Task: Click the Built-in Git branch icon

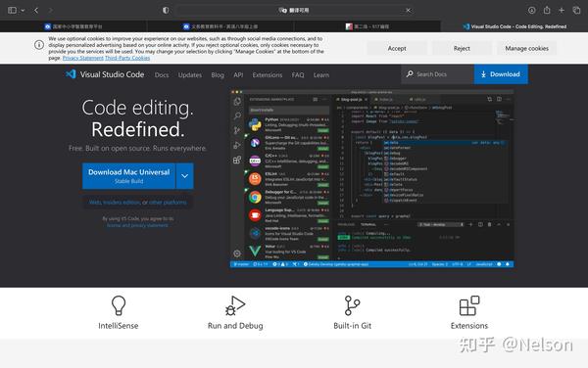Action: (x=352, y=305)
